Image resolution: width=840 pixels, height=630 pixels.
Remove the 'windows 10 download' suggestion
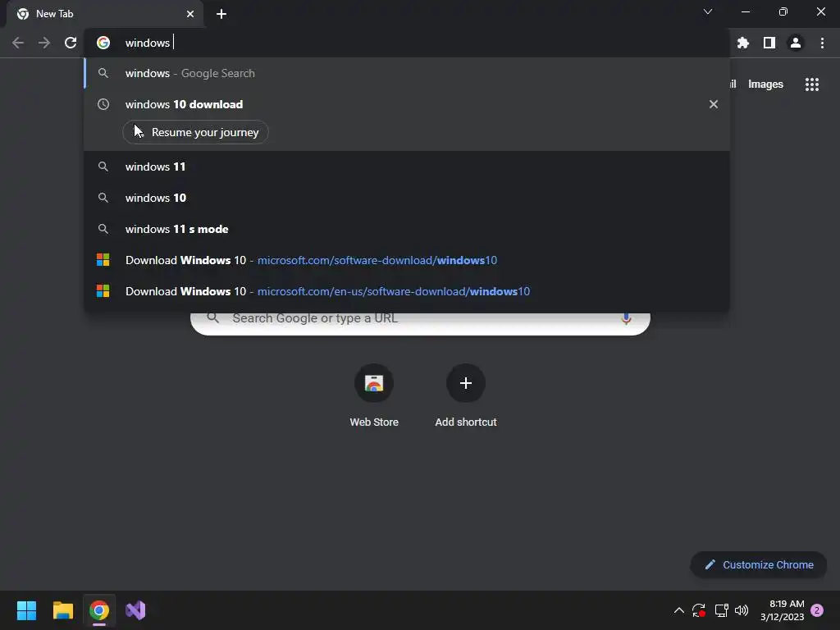(x=714, y=104)
